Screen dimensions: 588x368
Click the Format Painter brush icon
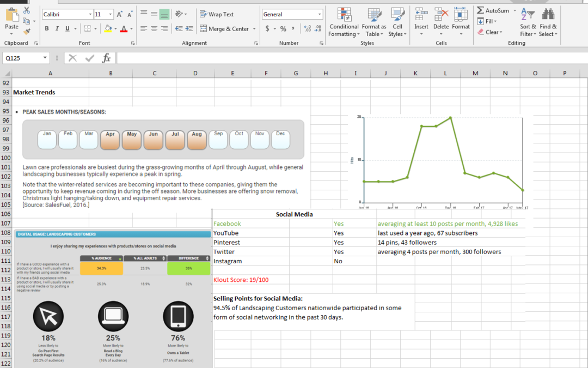tap(27, 31)
